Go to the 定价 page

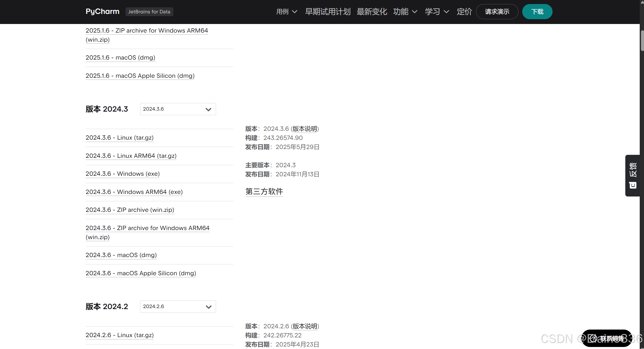click(464, 12)
